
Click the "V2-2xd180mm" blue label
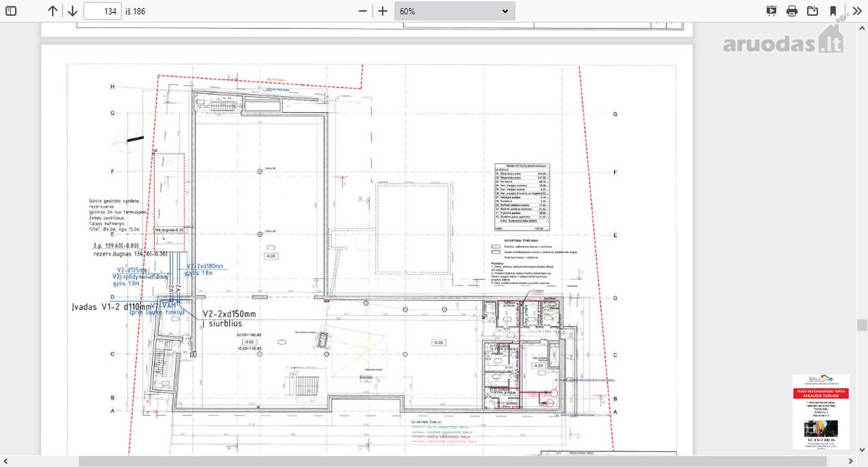pos(205,265)
